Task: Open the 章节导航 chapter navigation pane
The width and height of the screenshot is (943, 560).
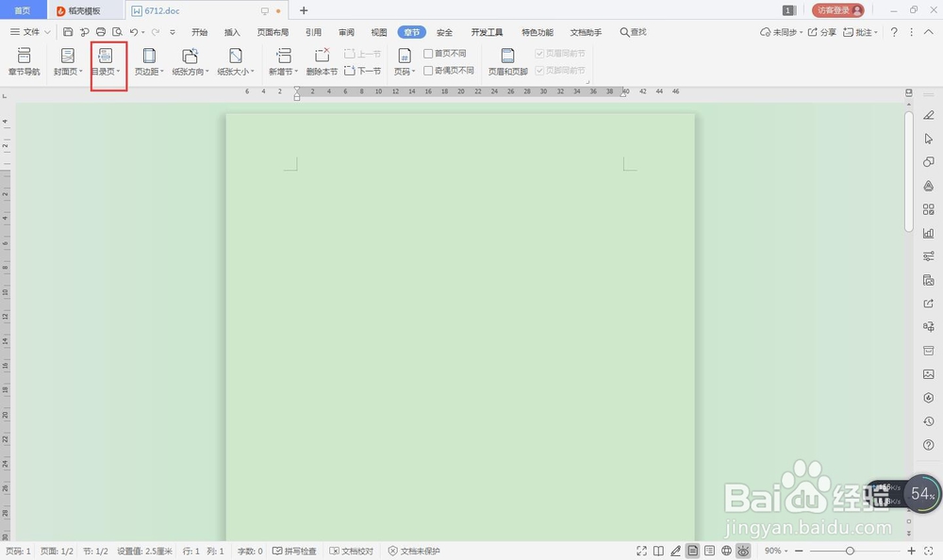Action: (x=25, y=62)
